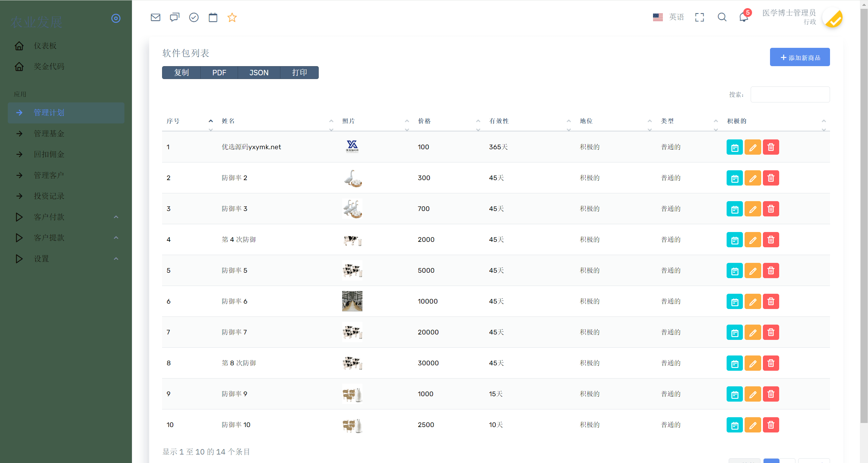868x463 pixels.
Task: Click the sidebar toggle circle icon
Action: (x=116, y=18)
